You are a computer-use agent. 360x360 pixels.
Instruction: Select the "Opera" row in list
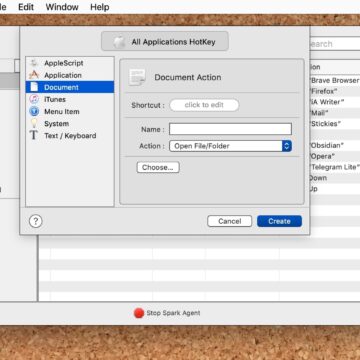coord(335,156)
